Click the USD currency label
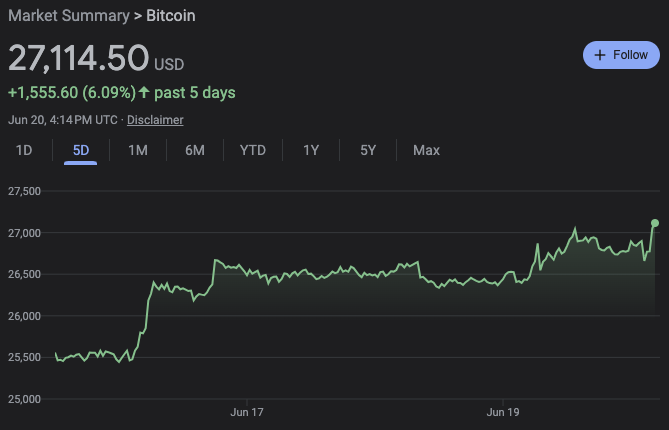 pos(169,64)
